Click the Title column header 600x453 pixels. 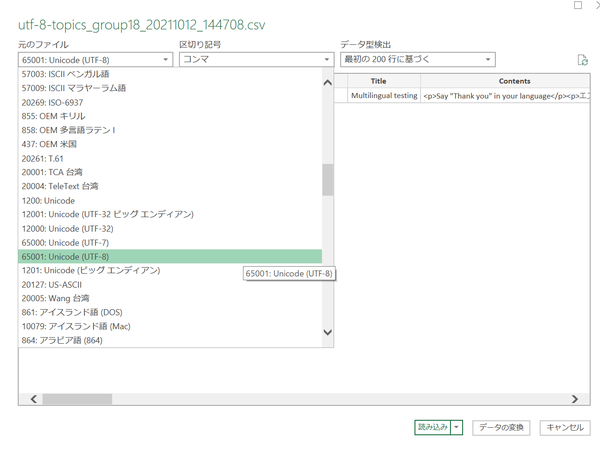[384, 81]
